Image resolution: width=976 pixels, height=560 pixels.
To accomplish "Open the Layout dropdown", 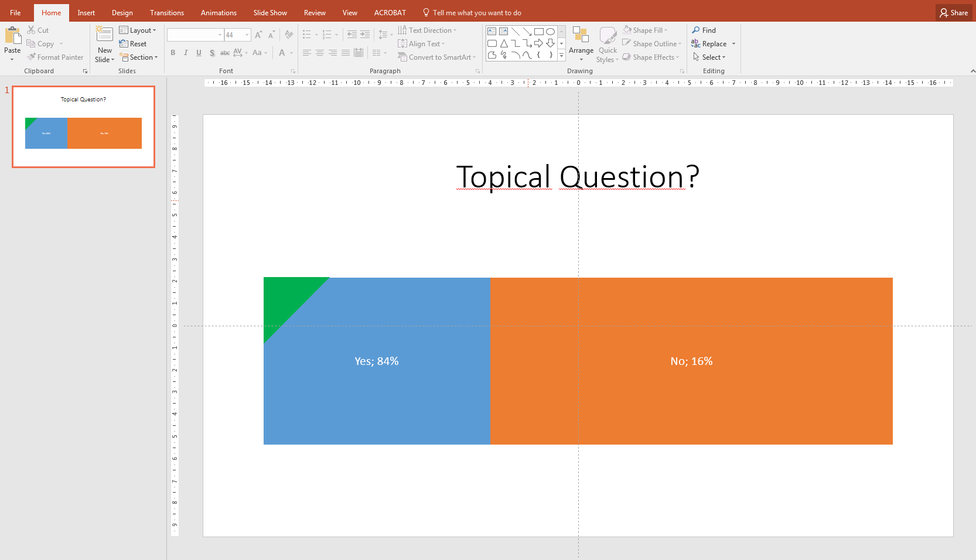I will (138, 30).
